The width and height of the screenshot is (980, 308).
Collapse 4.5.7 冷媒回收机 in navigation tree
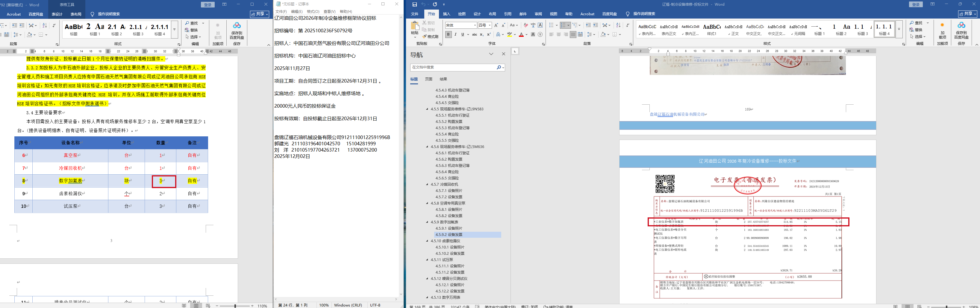click(x=427, y=185)
